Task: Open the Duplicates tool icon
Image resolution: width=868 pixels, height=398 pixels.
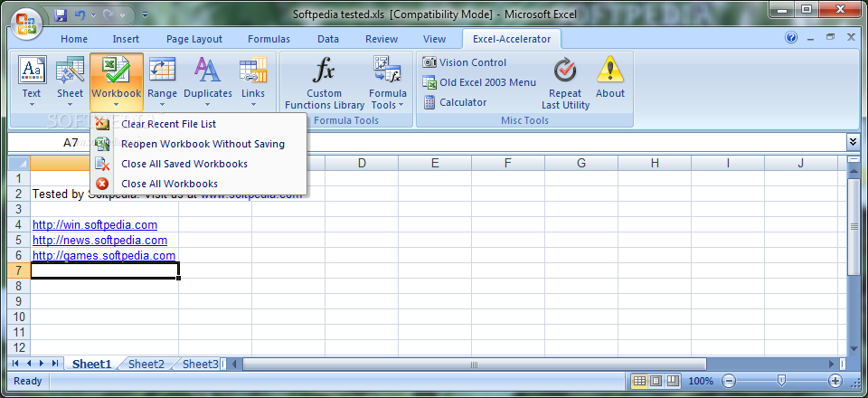Action: pyautogui.click(x=208, y=70)
